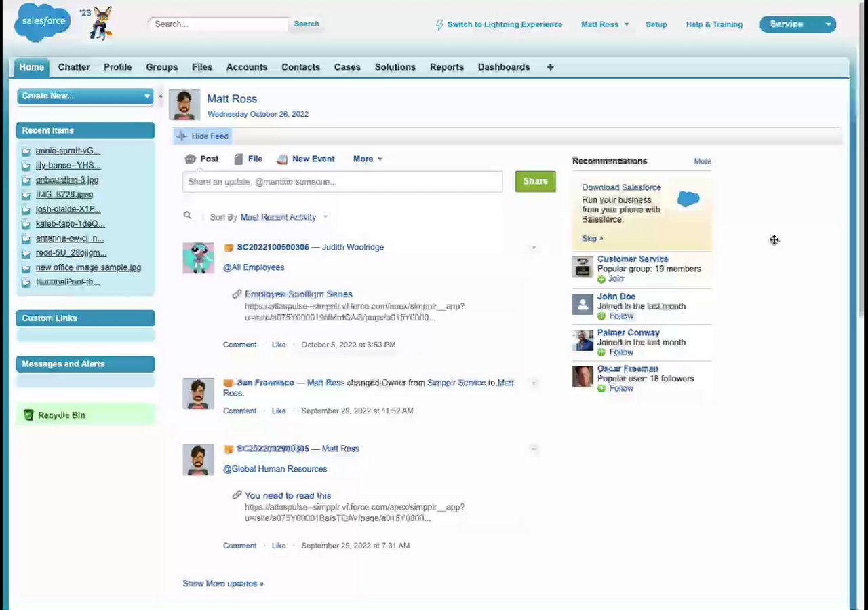The image size is (868, 610).
Task: Click case icon beside SC2022092900305
Action: point(229,449)
